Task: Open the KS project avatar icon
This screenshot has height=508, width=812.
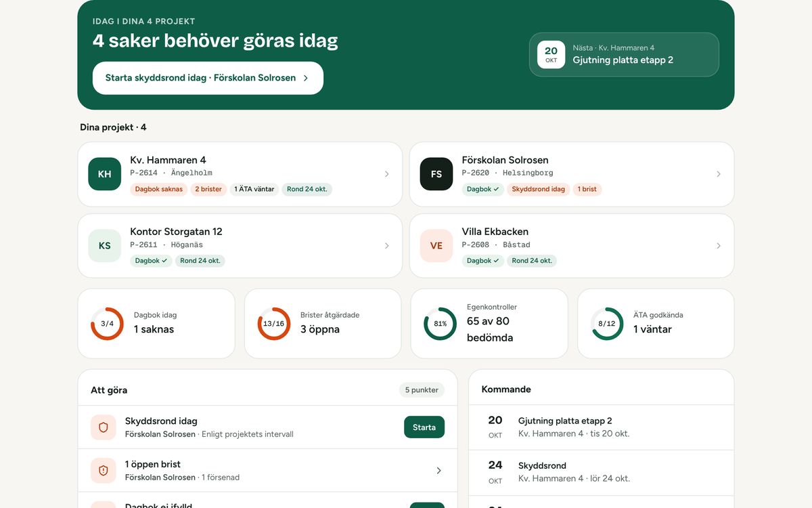Action: pyautogui.click(x=104, y=246)
